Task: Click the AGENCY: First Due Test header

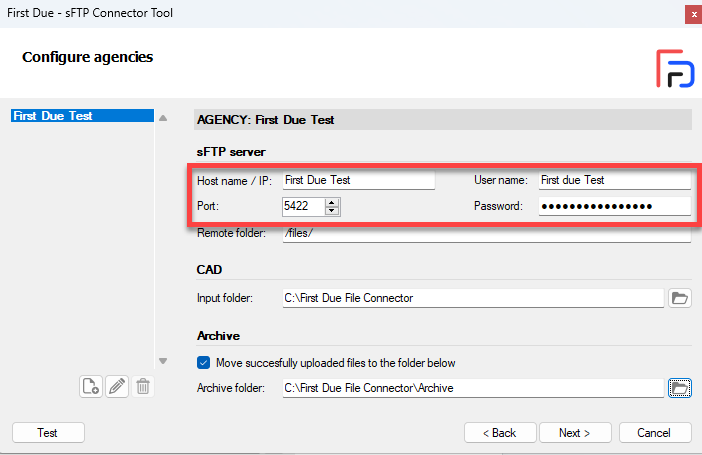Action: (443, 120)
